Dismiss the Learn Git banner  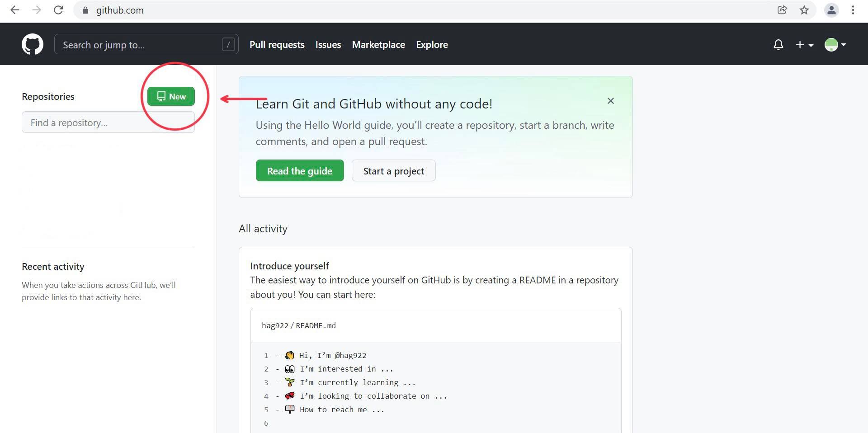tap(610, 101)
